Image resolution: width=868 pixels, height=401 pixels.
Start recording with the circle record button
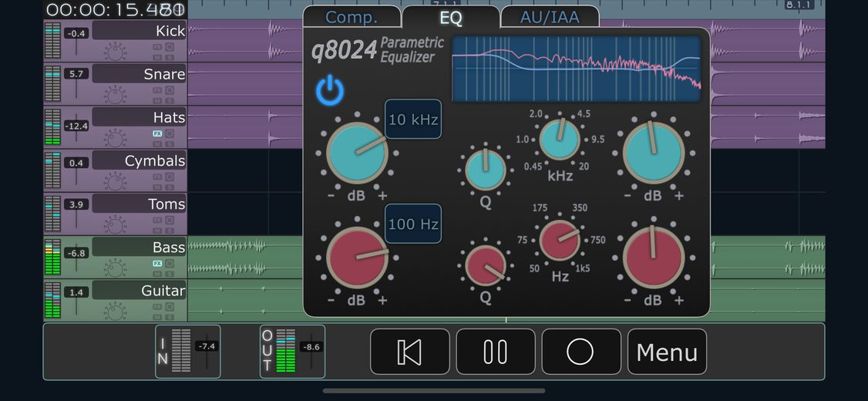point(580,352)
